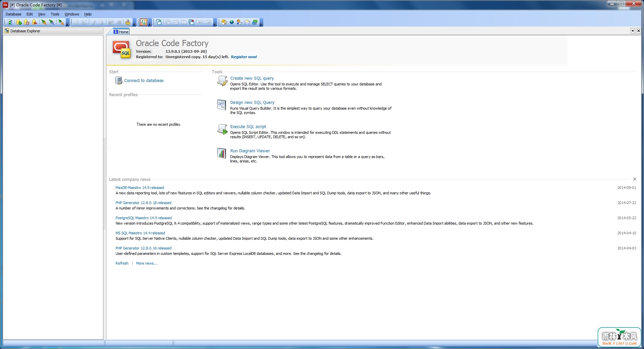Click the Next window arrow icon
The width and height of the screenshot is (644, 349).
coord(208,22)
